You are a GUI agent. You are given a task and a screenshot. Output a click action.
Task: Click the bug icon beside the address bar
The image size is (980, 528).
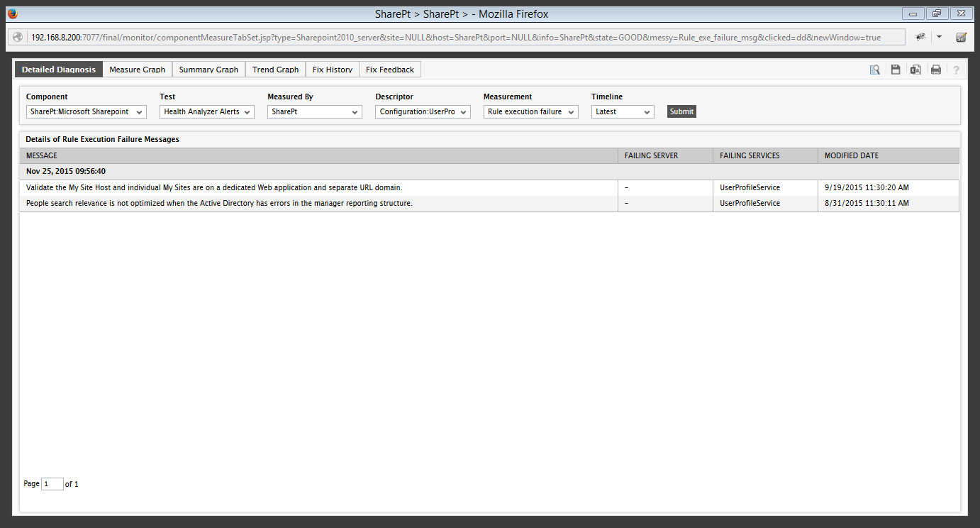(920, 37)
